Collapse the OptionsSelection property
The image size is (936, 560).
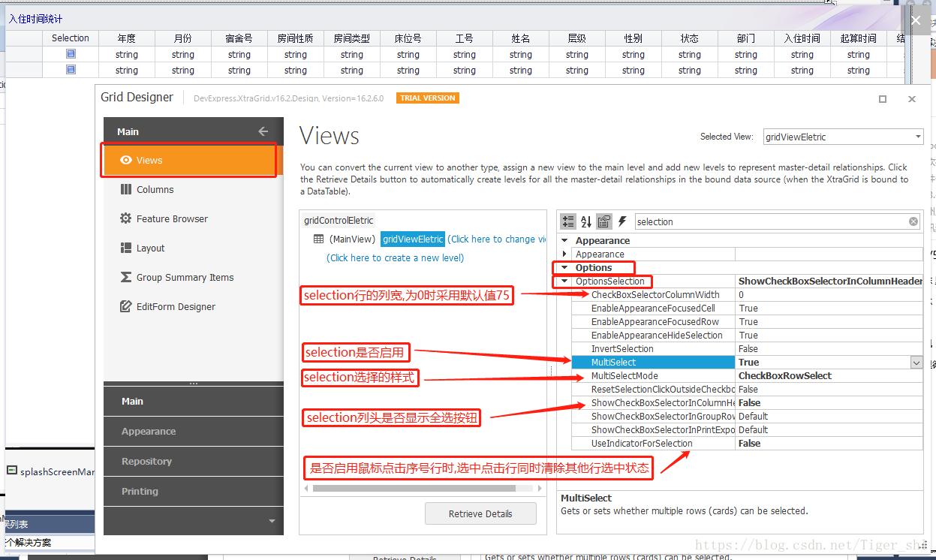coord(565,282)
